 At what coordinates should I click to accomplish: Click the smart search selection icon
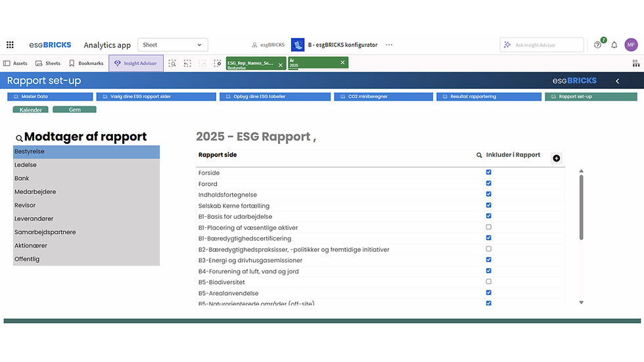tap(172, 63)
